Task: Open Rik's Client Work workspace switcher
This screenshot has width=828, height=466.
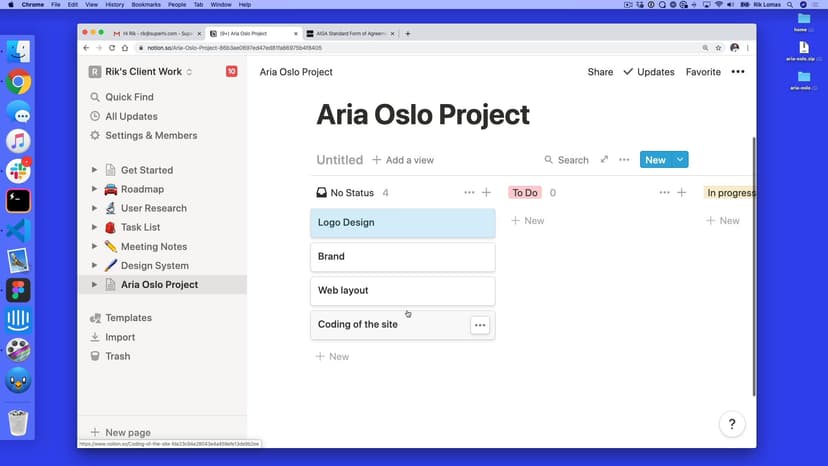Action: 140,72
